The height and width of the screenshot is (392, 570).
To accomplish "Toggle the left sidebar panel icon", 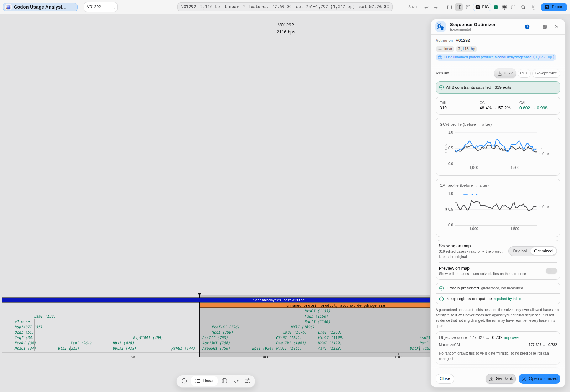I will pos(450,7).
